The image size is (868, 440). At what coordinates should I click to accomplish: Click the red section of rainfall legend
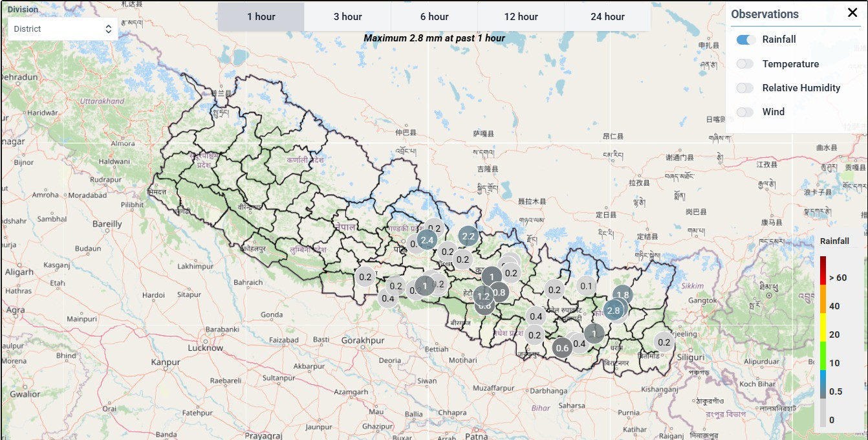pyautogui.click(x=823, y=272)
